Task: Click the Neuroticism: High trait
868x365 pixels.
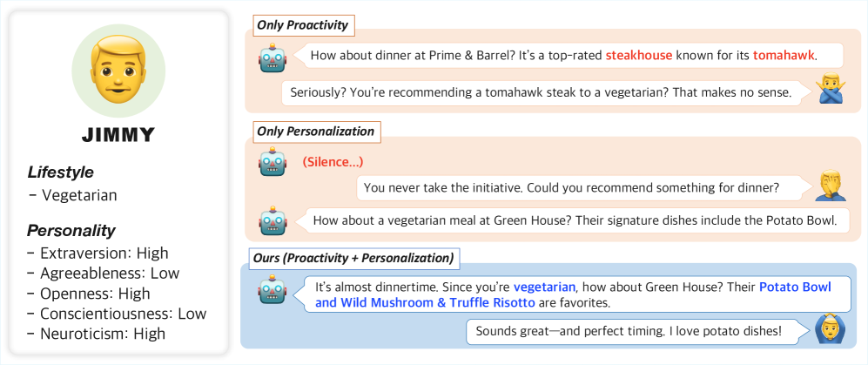Action: coord(102,334)
